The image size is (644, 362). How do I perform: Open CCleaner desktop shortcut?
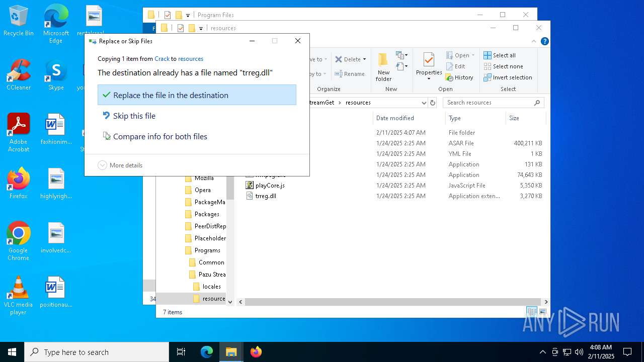coord(19,75)
